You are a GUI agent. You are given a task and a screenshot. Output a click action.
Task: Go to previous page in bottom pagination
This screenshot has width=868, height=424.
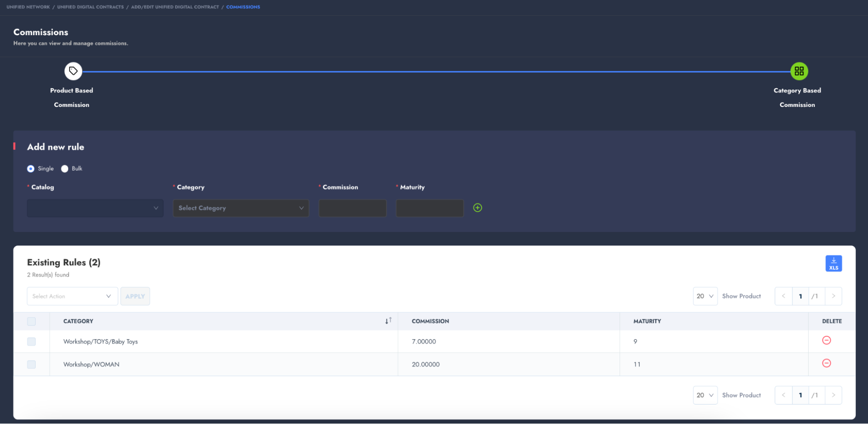[x=783, y=395]
